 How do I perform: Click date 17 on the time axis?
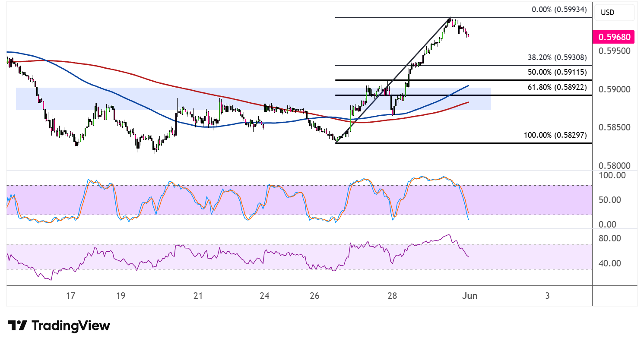tap(71, 296)
